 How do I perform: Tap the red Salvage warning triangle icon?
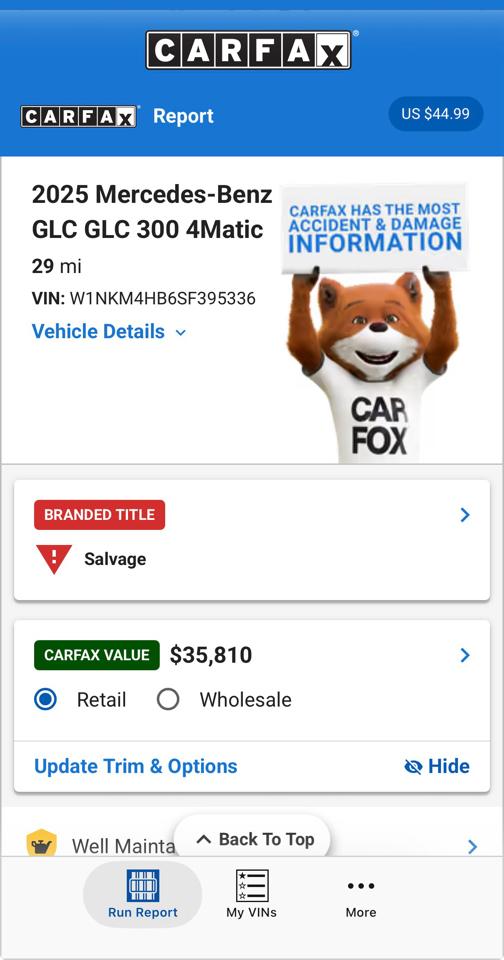pos(54,559)
